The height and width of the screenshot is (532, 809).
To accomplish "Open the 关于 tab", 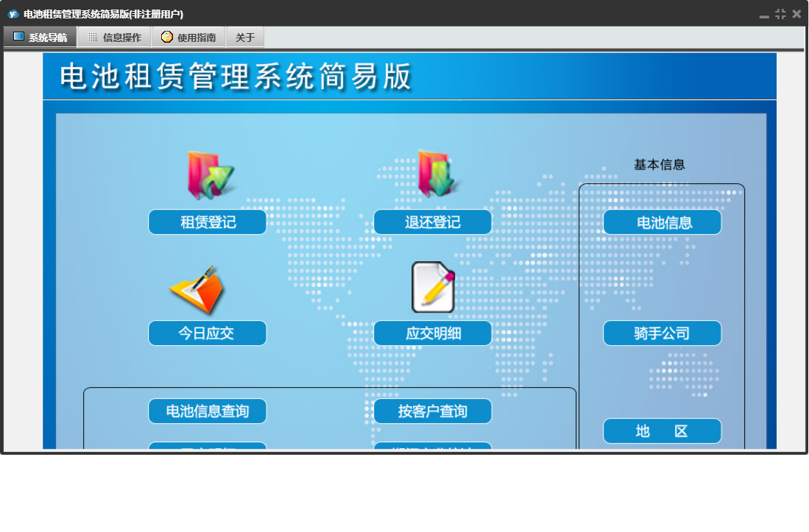I will [245, 37].
